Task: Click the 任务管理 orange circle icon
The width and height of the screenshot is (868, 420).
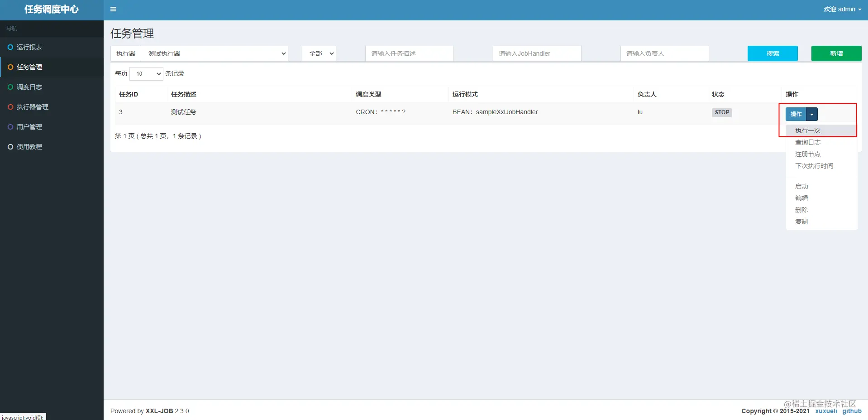Action: [10, 67]
